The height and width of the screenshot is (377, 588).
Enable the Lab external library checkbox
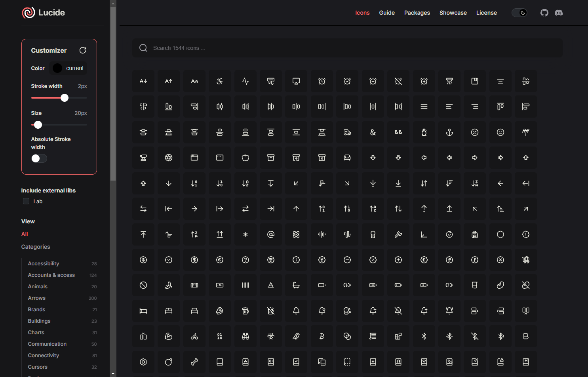pos(26,201)
